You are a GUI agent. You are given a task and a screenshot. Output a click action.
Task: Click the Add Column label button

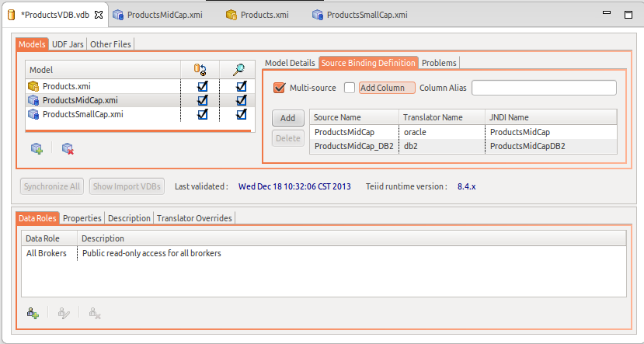point(387,88)
